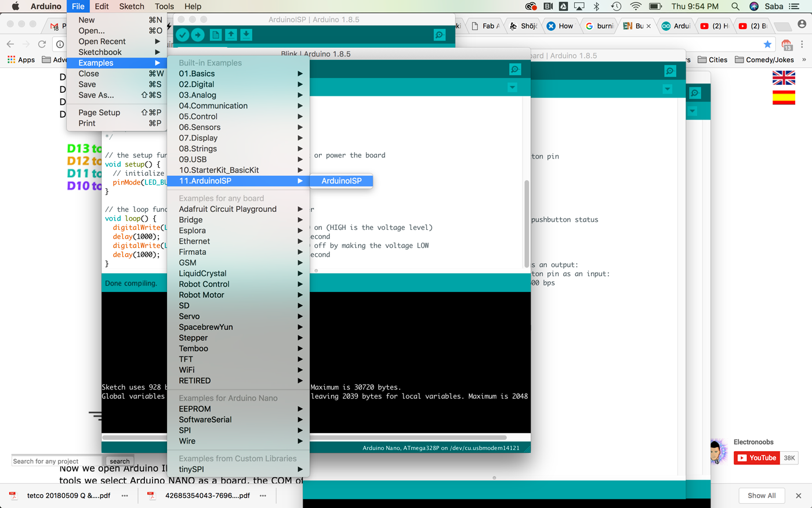Screen dimensions: 812x508
Task: Click the Verify checkmark button in ArduinoISP window
Action: coord(183,35)
